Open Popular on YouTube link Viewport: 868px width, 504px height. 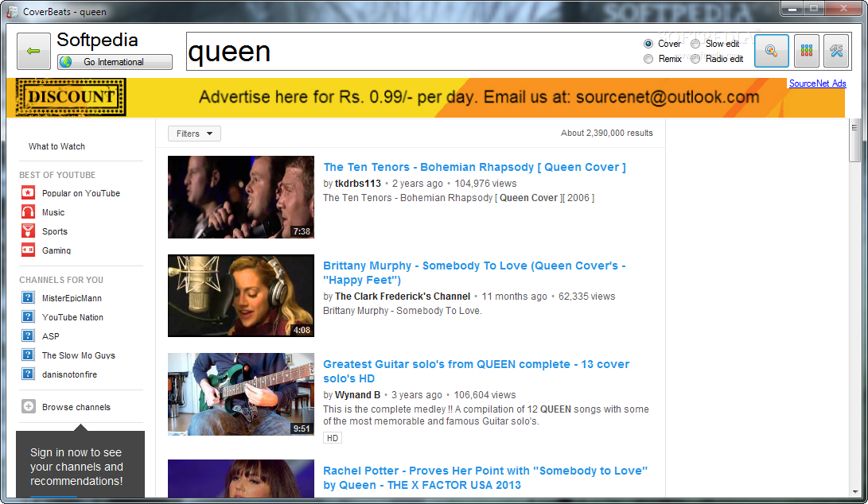[81, 193]
